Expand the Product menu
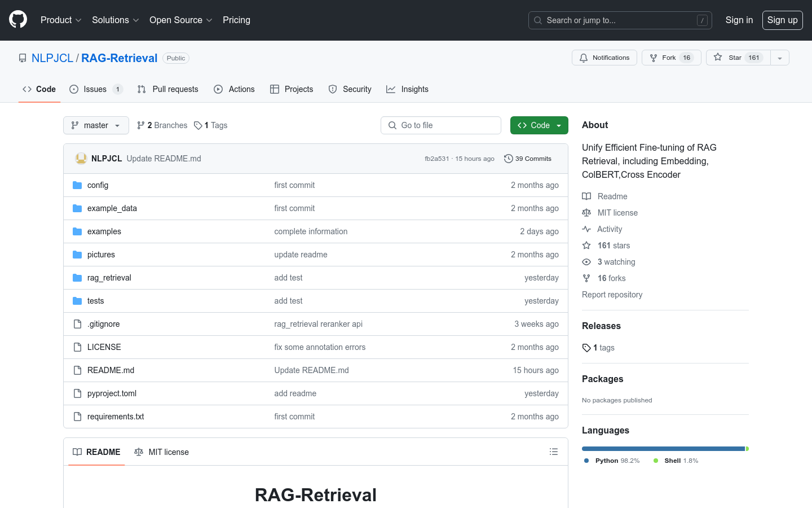The image size is (812, 508). pos(61,20)
